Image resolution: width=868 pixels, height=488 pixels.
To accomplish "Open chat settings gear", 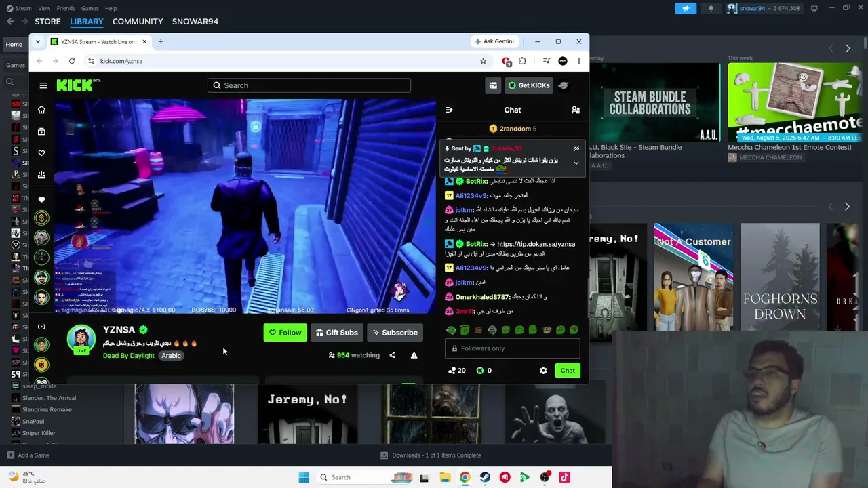I will click(x=543, y=371).
